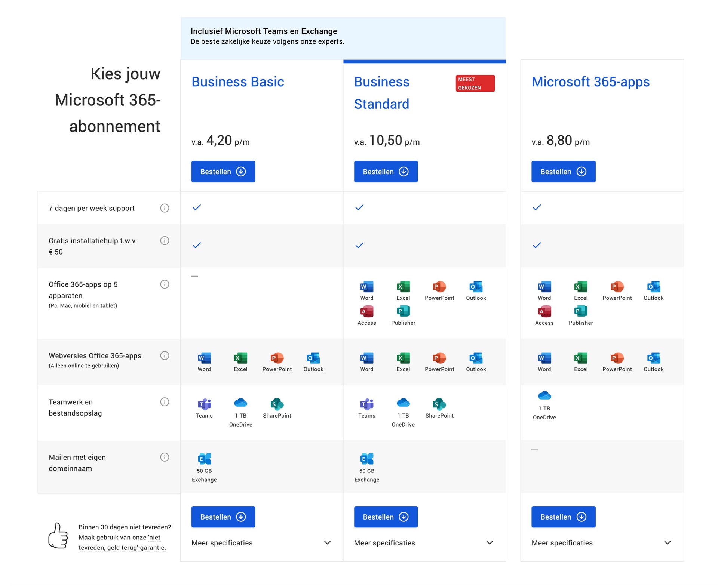Viewport: 718px width, 588px height.
Task: Expand Meer specificaties for Microsoft 365-apps
Action: tap(602, 543)
